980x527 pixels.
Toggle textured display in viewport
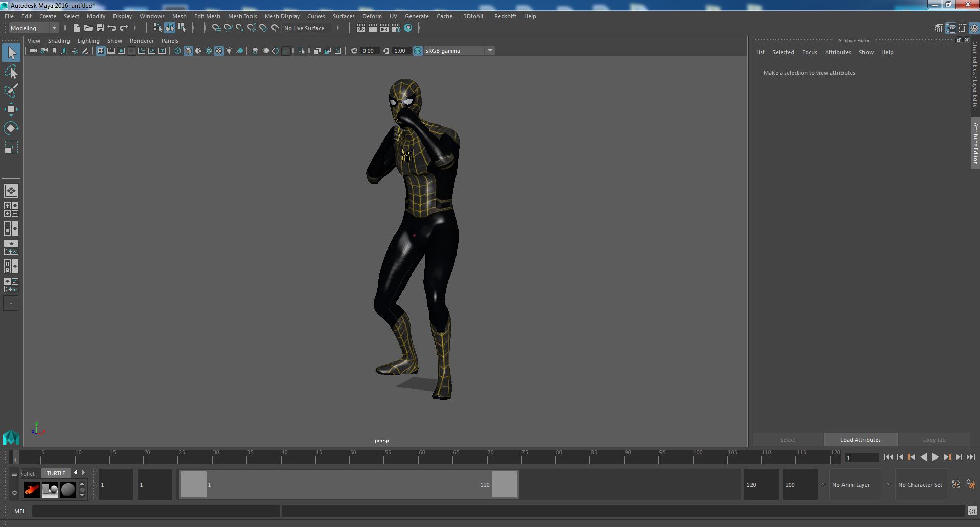pos(219,51)
